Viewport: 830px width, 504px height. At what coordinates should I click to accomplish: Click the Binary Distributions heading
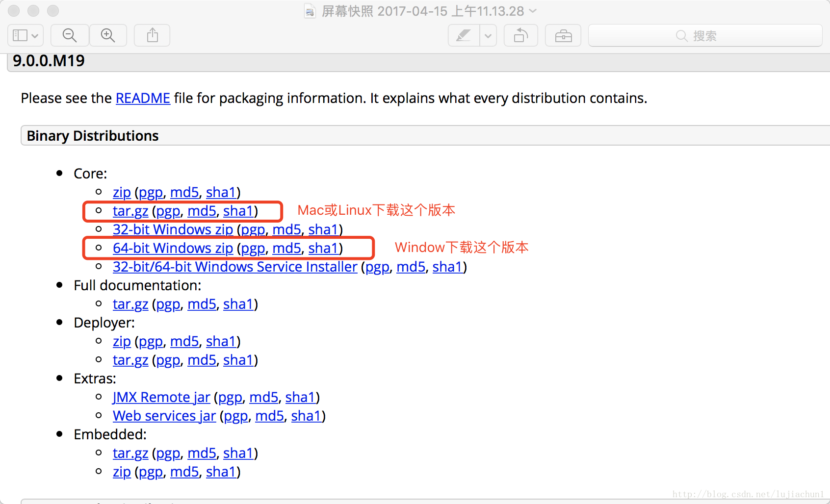[93, 136]
